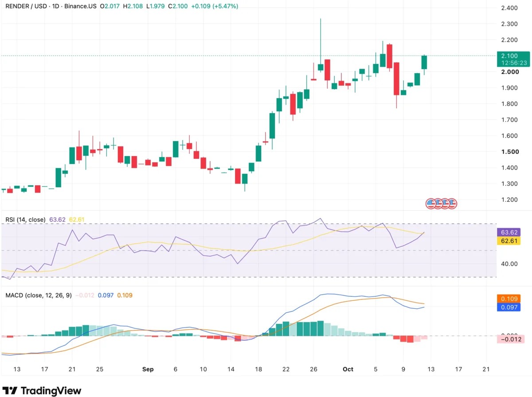Viewport: 532px width, 397px height.
Task: Click the "18" date on time axis
Action: [258, 369]
